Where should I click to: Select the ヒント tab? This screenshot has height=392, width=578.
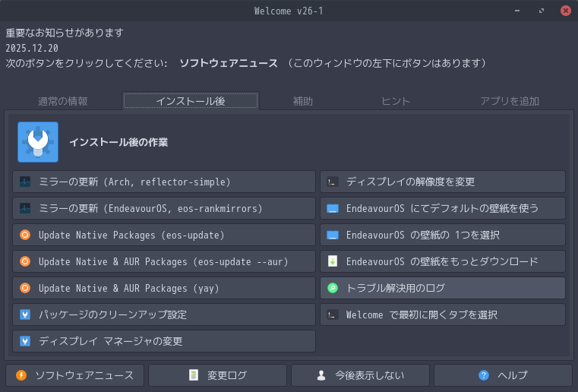[x=396, y=101]
